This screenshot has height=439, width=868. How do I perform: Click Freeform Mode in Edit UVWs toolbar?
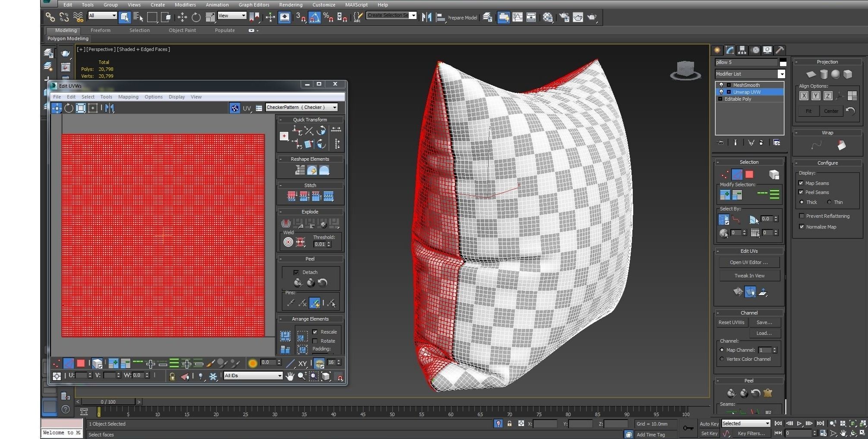coord(93,108)
